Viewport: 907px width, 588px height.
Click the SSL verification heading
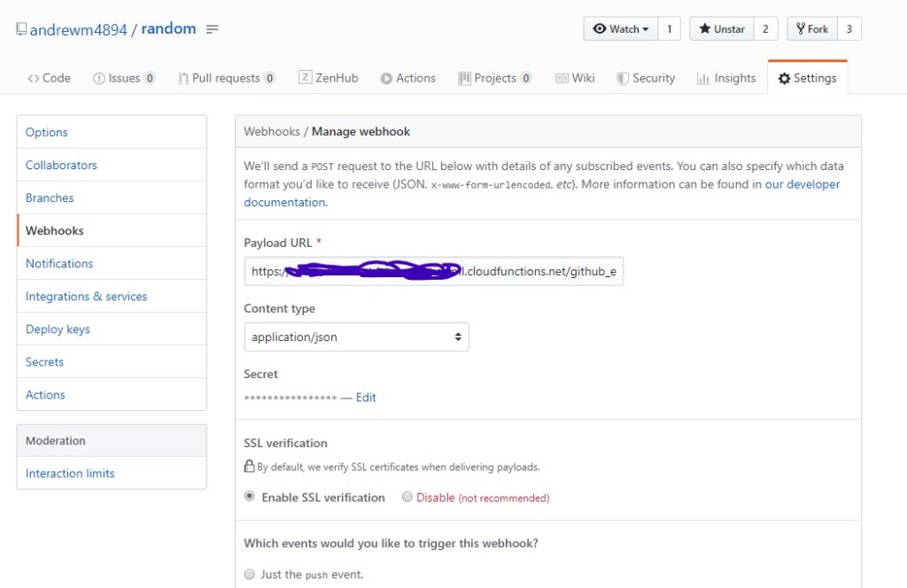point(286,444)
